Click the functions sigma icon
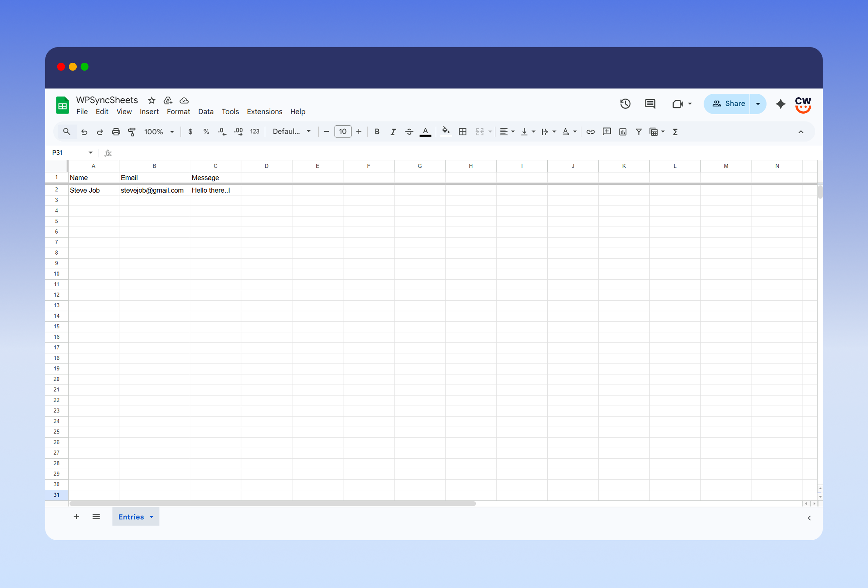 pos(675,132)
